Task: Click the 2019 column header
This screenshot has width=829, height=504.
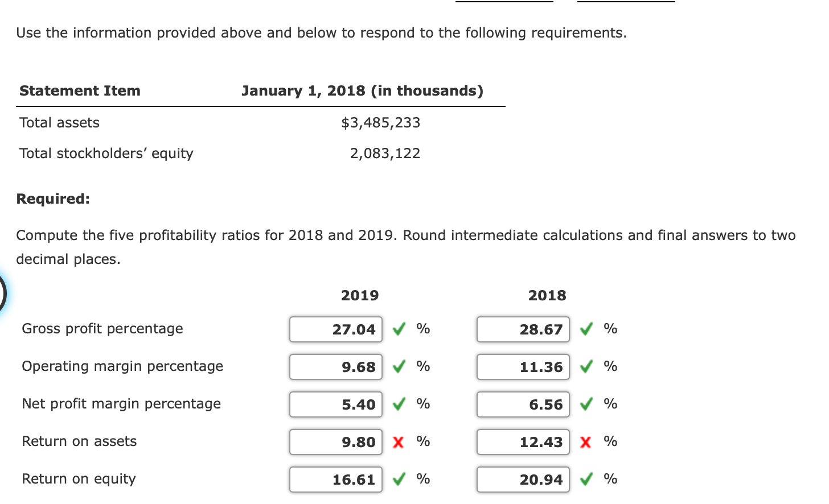Action: click(x=359, y=295)
